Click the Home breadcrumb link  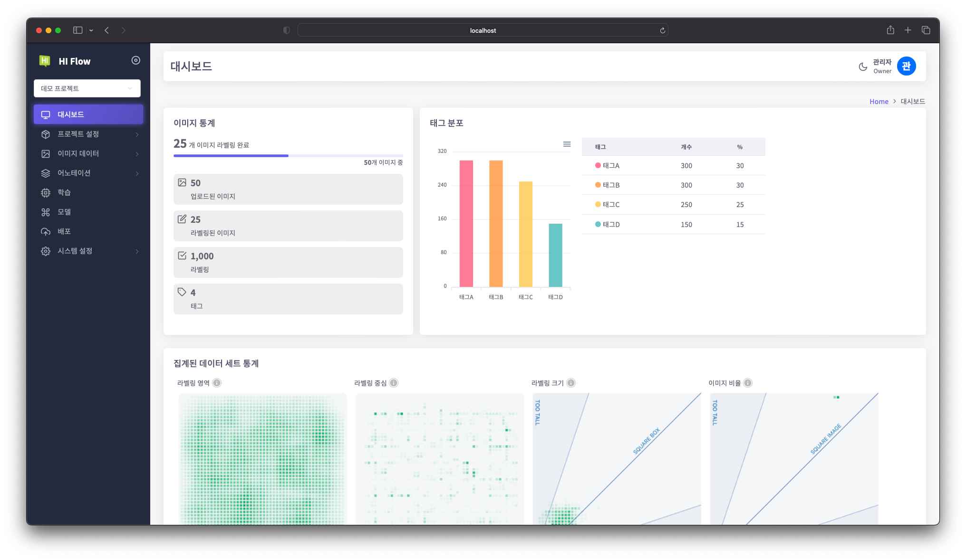(x=879, y=102)
